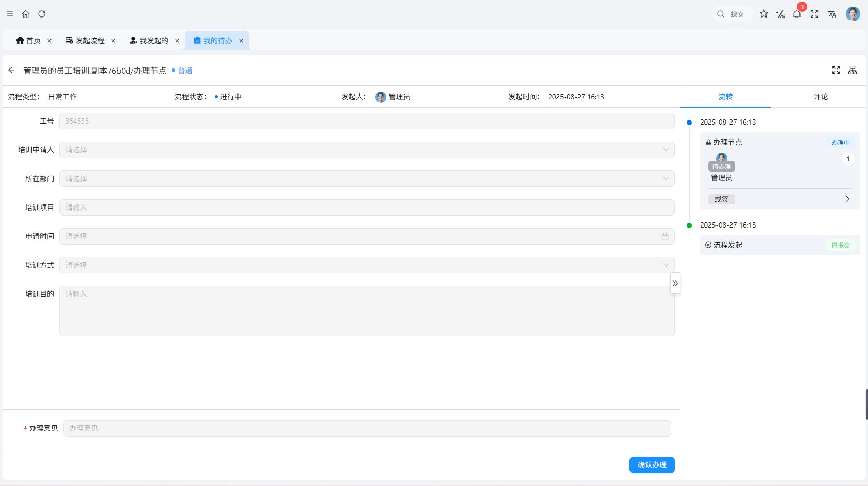The width and height of the screenshot is (868, 486).
Task: Click the green timeline dot for 流程发起
Action: click(x=689, y=225)
